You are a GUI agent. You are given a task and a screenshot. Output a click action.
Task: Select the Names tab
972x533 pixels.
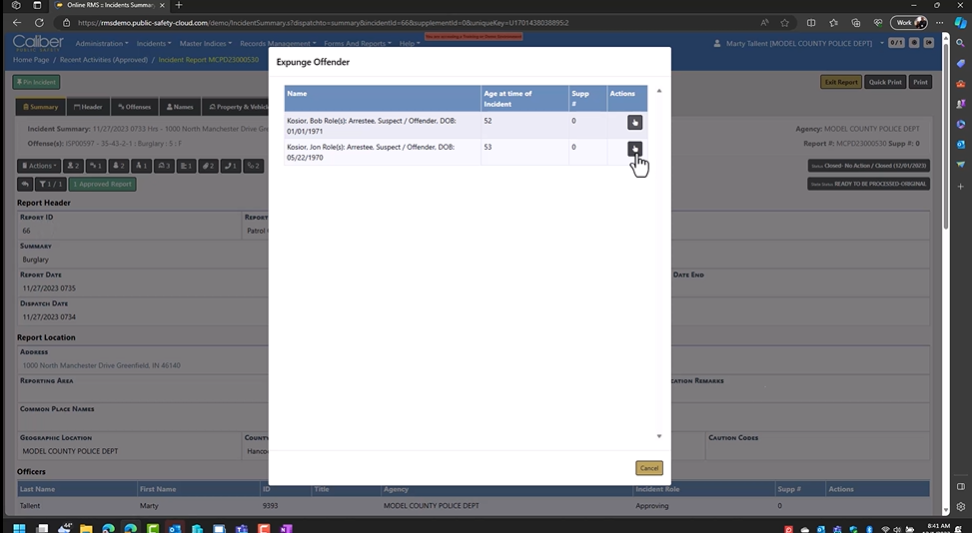pos(181,107)
